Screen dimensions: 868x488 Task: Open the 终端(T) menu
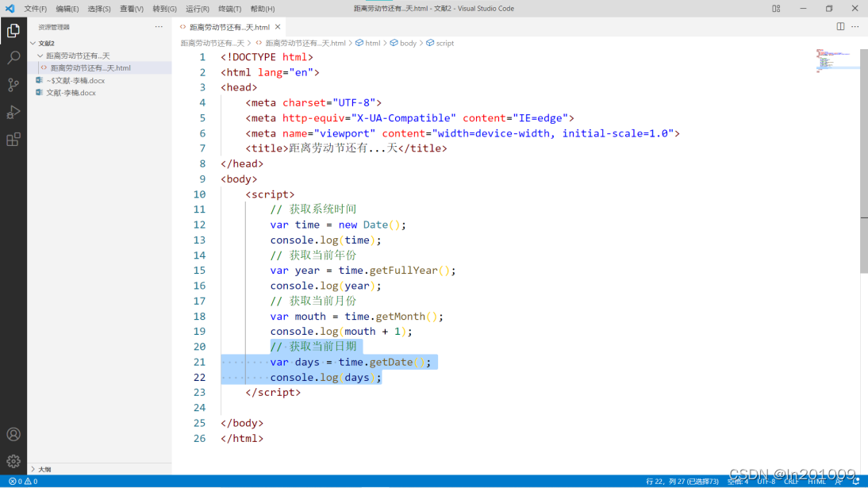(230, 9)
